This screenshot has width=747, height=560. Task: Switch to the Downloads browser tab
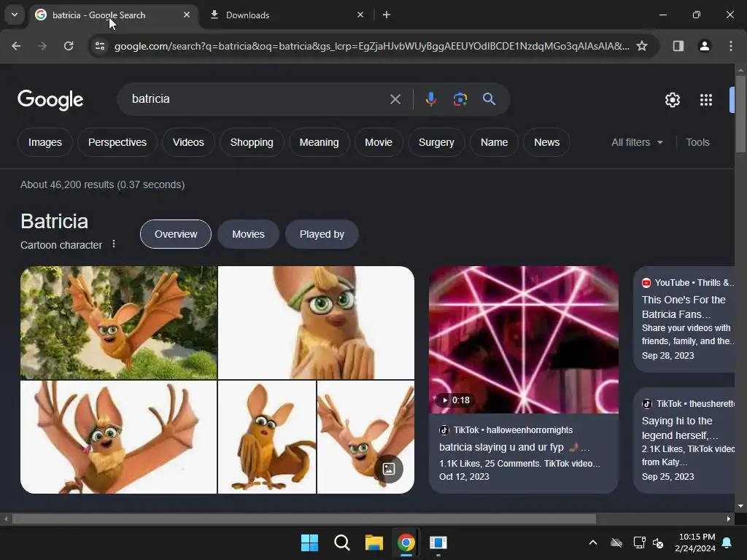pos(286,15)
